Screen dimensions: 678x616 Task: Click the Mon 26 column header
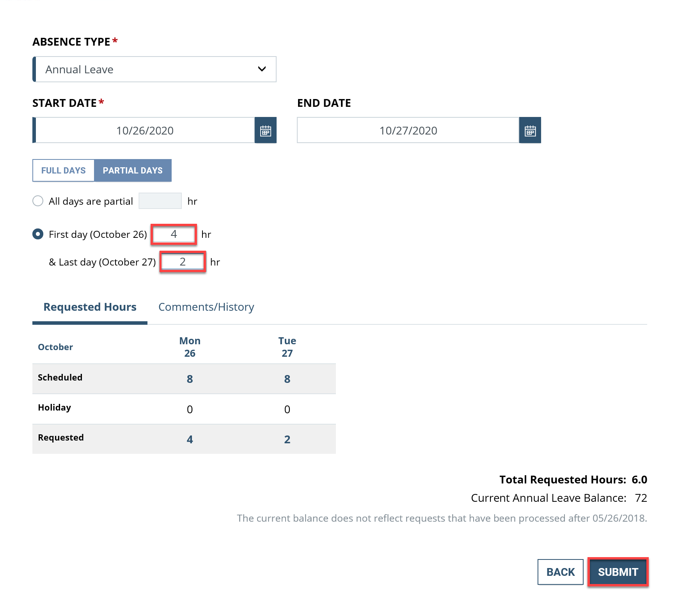[x=190, y=347]
